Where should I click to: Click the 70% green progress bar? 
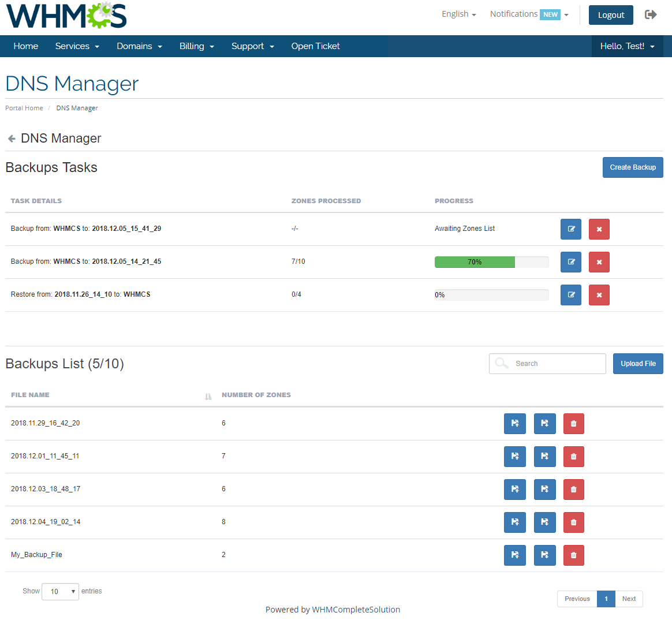click(475, 262)
